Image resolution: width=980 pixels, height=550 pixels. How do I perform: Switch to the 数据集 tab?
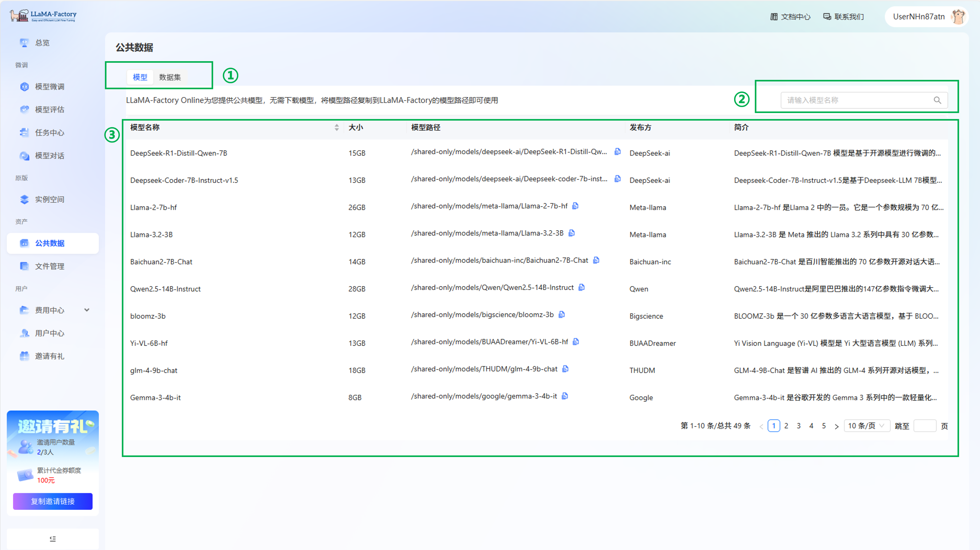[170, 77]
